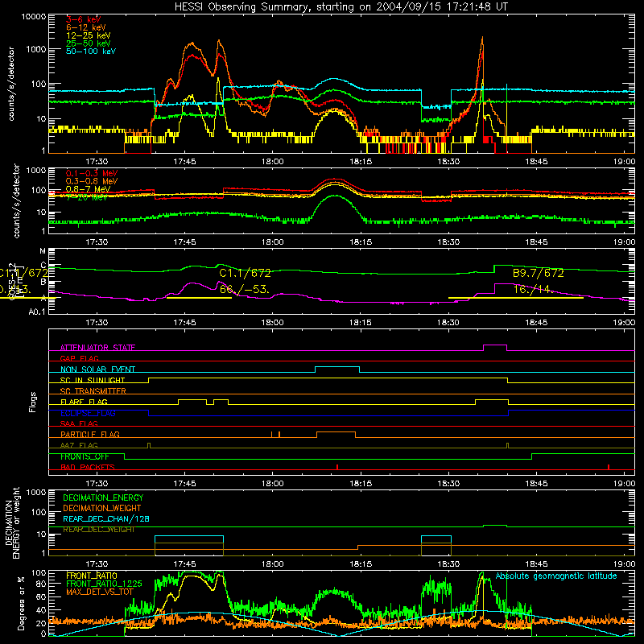
Task: Select the SC_TRANSMITTER flag label
Action: click(x=93, y=391)
